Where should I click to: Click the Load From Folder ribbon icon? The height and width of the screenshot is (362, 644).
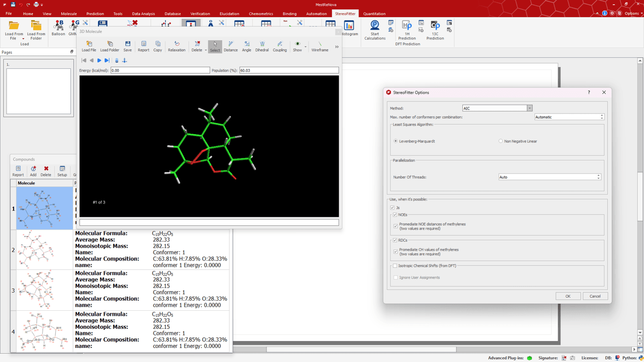tap(36, 30)
